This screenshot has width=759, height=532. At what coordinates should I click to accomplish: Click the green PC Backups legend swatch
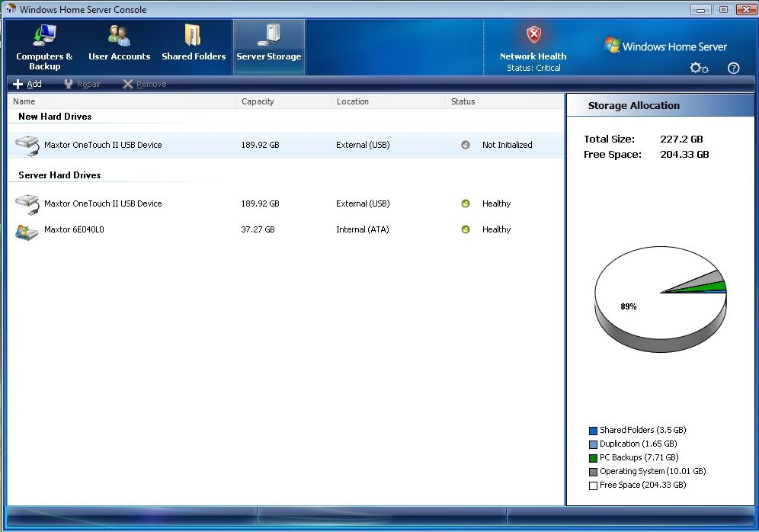(593, 458)
